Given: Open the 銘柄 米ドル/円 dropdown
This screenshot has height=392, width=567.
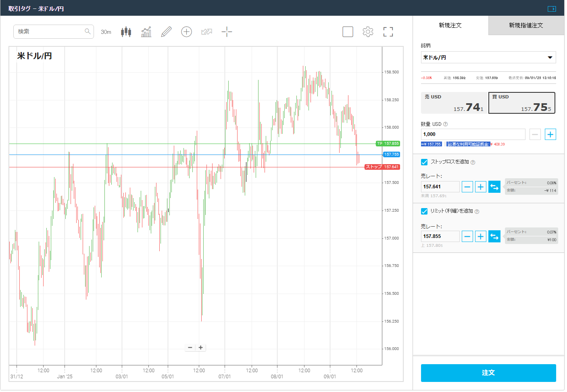Looking at the screenshot, I should (488, 57).
